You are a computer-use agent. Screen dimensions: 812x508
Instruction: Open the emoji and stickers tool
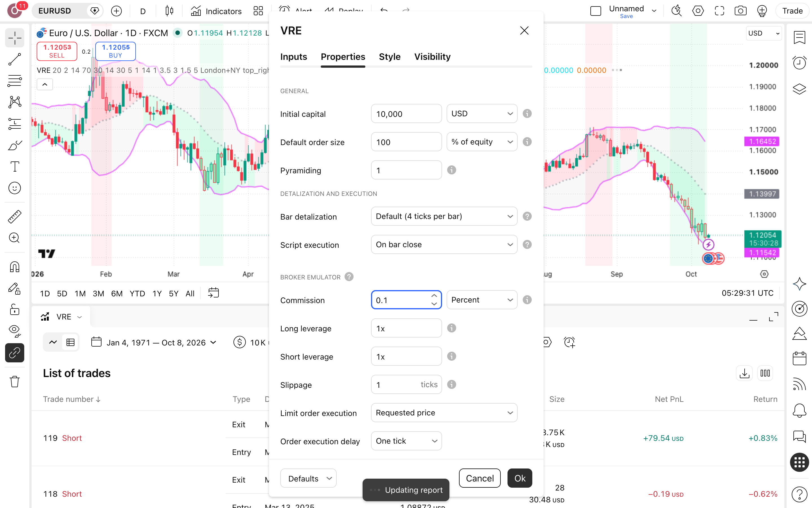tap(15, 188)
